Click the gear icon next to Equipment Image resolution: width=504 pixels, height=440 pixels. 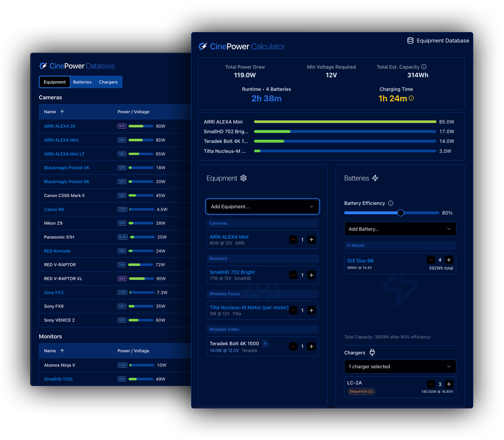click(244, 178)
